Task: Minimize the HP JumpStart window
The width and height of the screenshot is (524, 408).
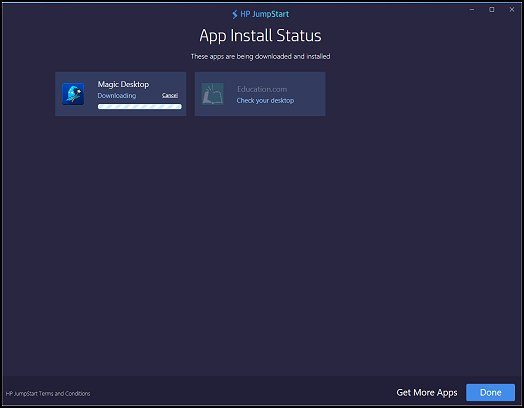Action: tap(472, 10)
